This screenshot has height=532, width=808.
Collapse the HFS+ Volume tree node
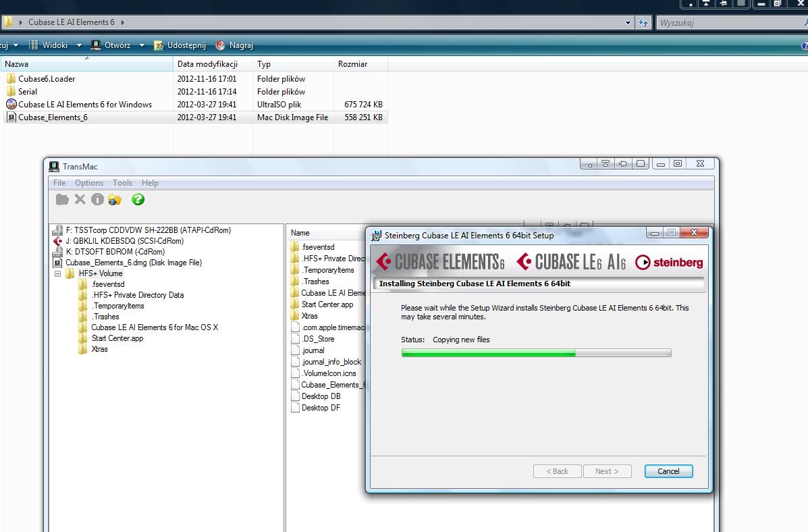coord(58,273)
